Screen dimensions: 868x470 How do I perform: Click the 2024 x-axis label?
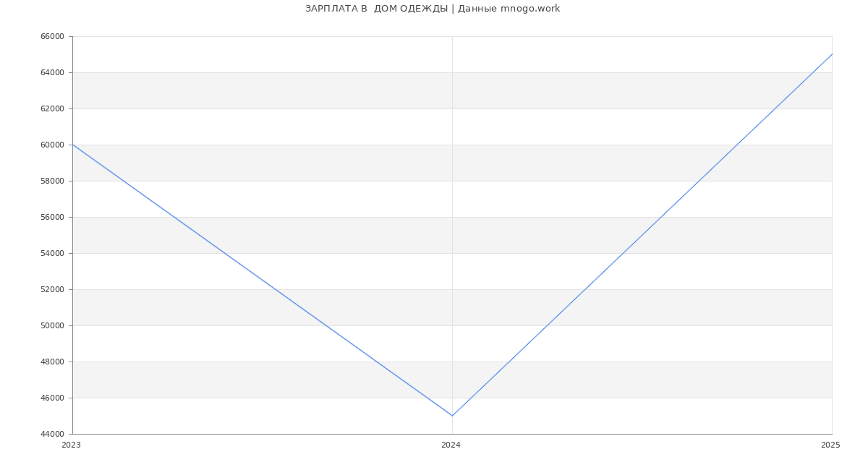(x=451, y=445)
